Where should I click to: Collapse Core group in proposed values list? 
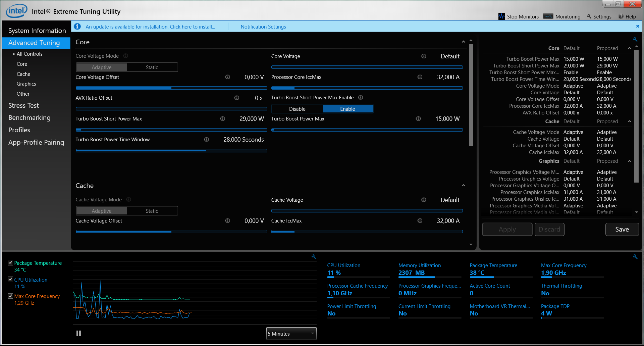pyautogui.click(x=630, y=48)
